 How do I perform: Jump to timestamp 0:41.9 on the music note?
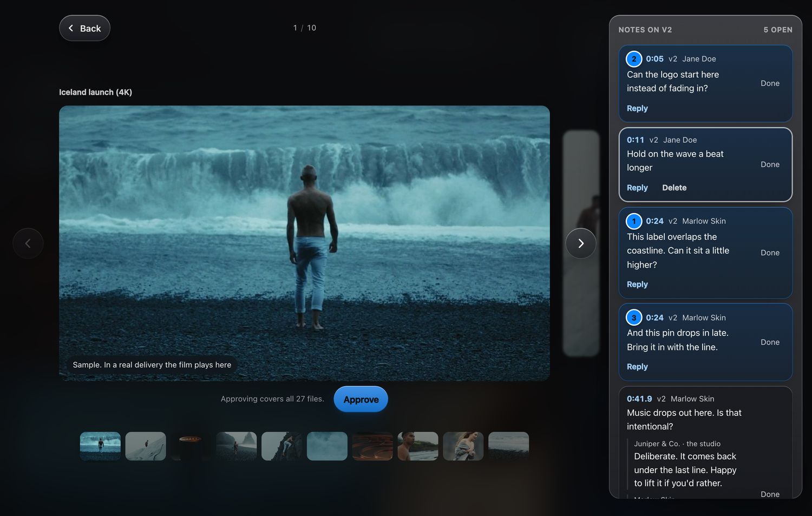[639, 399]
